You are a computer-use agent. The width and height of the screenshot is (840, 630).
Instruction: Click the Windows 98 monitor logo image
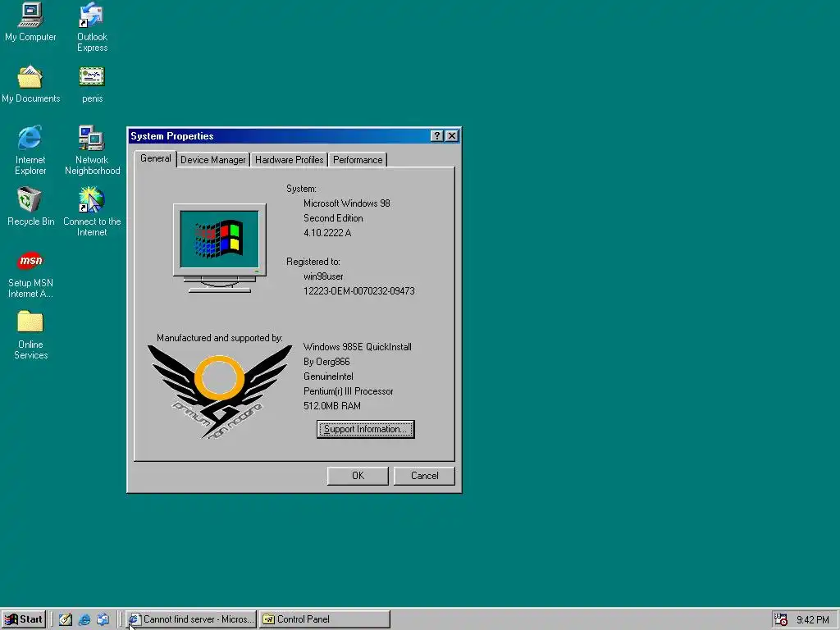220,248
